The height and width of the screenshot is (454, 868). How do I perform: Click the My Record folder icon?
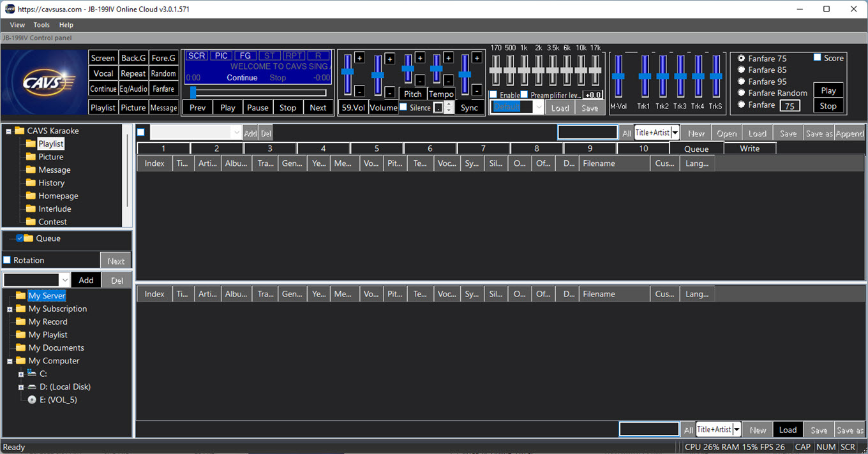tap(20, 322)
